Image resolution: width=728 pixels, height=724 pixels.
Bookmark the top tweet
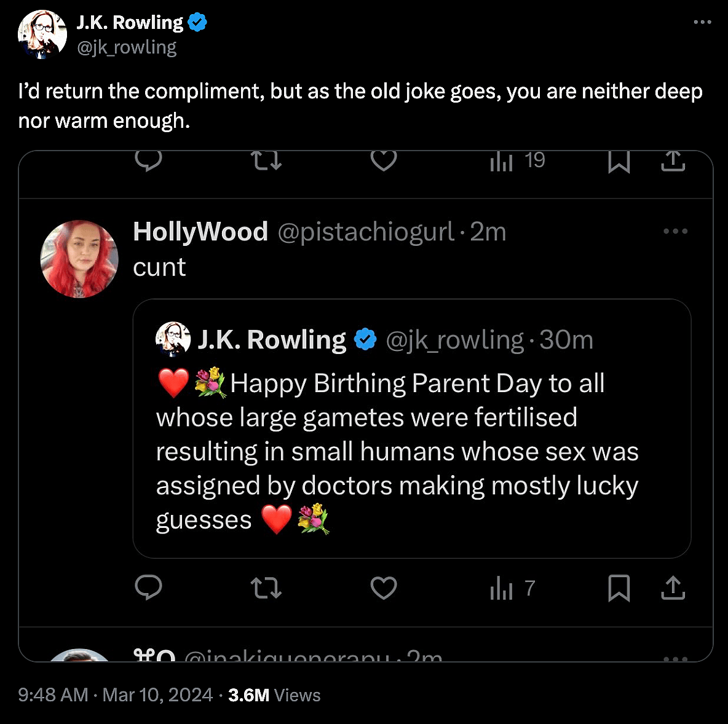619,161
